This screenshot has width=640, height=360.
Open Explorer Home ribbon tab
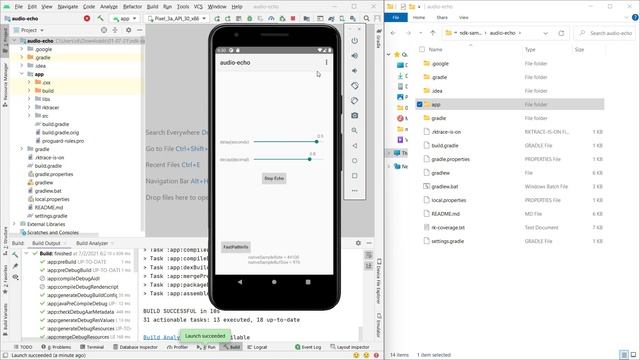pyautogui.click(x=419, y=18)
